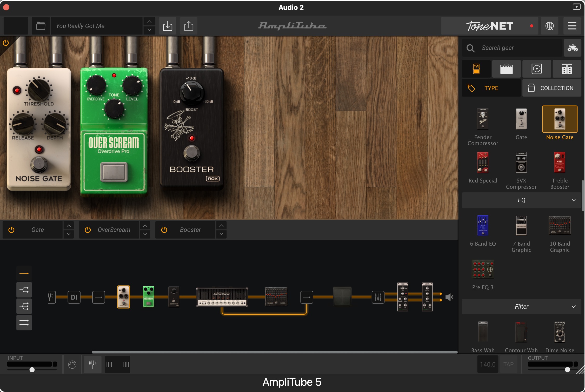This screenshot has width=585, height=392.
Task: Open the MIDI settings palette icon
Action: (72, 364)
